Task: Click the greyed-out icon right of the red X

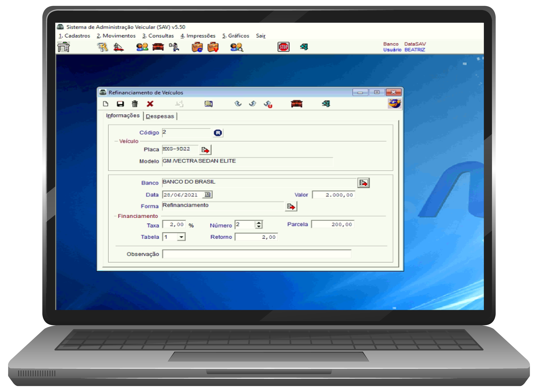Action: 179,104
